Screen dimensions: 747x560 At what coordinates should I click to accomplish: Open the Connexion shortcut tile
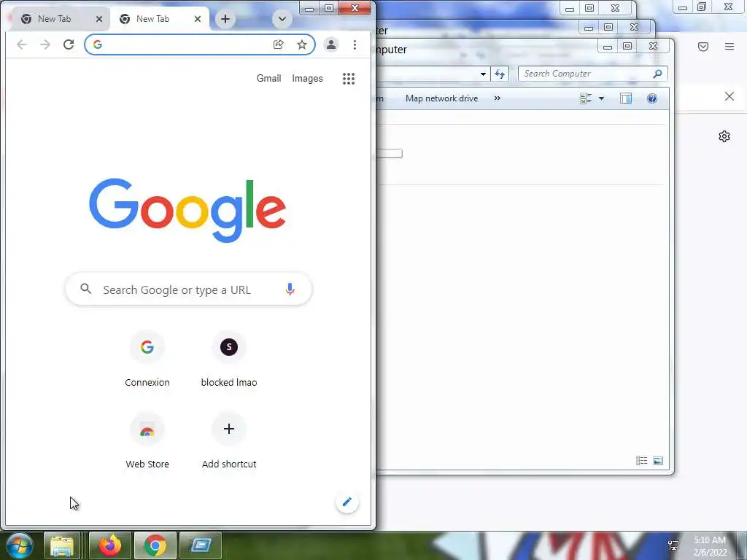147,359
